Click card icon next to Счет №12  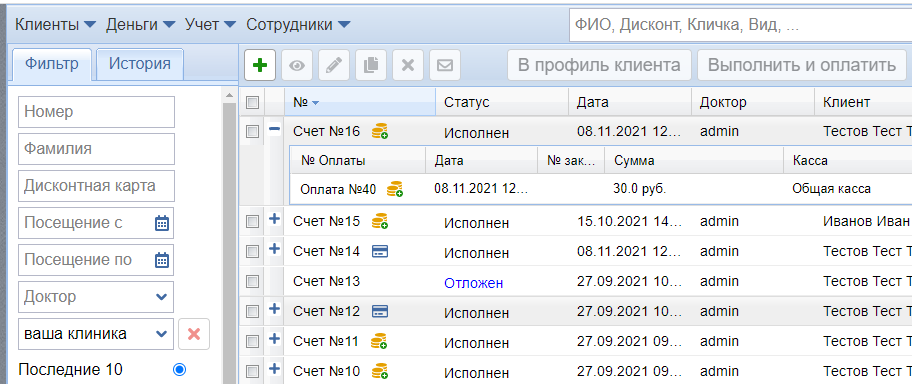coord(380,311)
